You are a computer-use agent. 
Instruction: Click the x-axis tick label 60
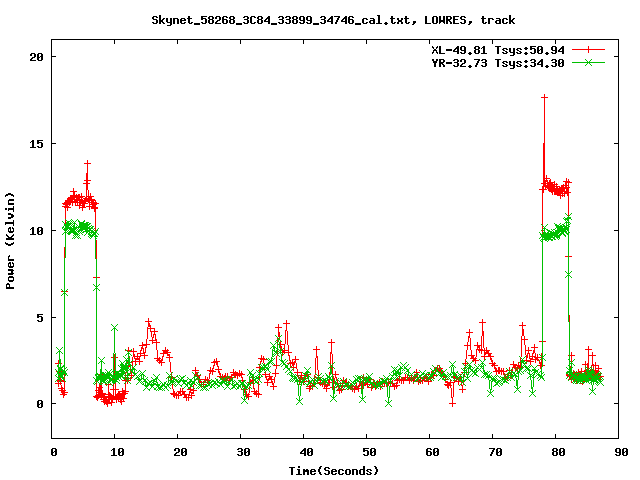[433, 452]
